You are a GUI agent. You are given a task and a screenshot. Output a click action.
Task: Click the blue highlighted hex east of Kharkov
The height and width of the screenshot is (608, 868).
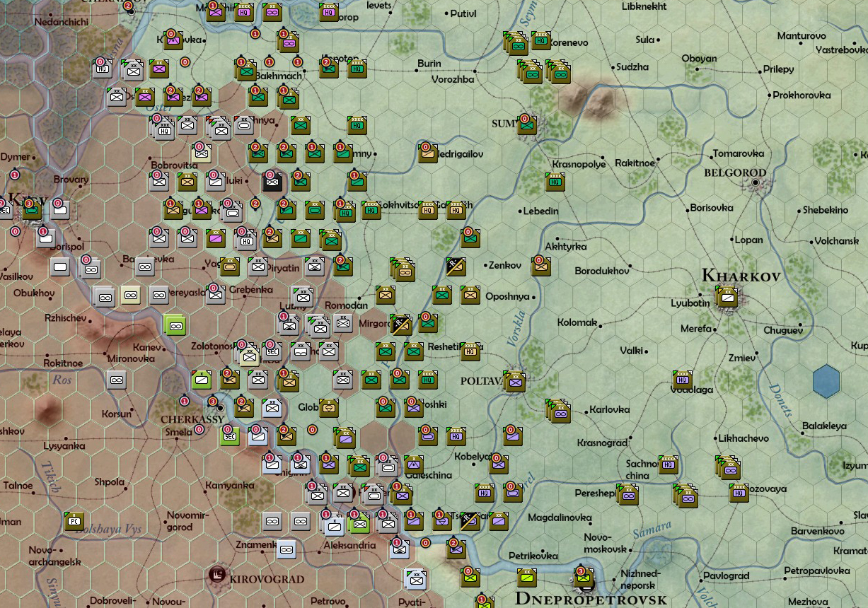pyautogui.click(x=825, y=380)
